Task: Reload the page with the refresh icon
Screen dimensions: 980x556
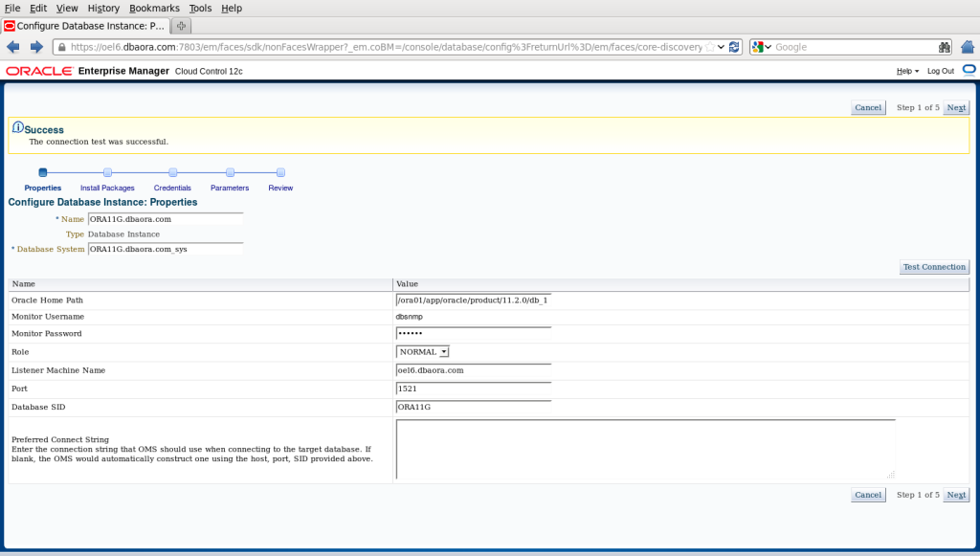Action: coord(734,47)
